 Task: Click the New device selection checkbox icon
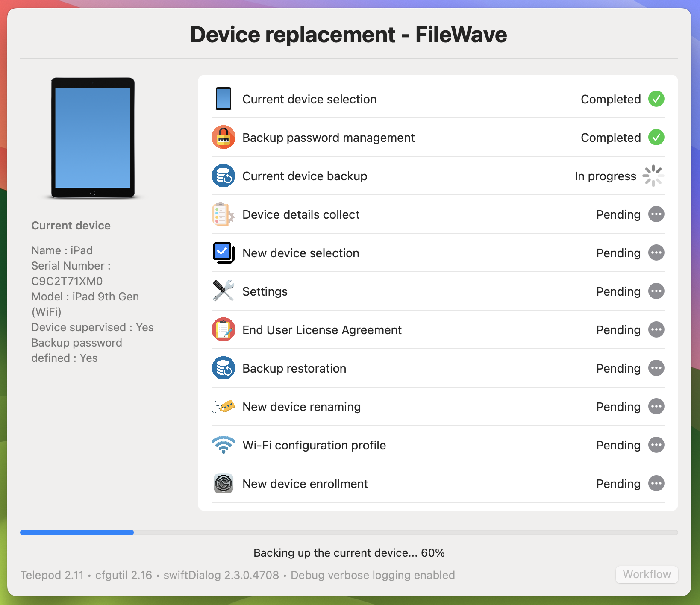224,253
